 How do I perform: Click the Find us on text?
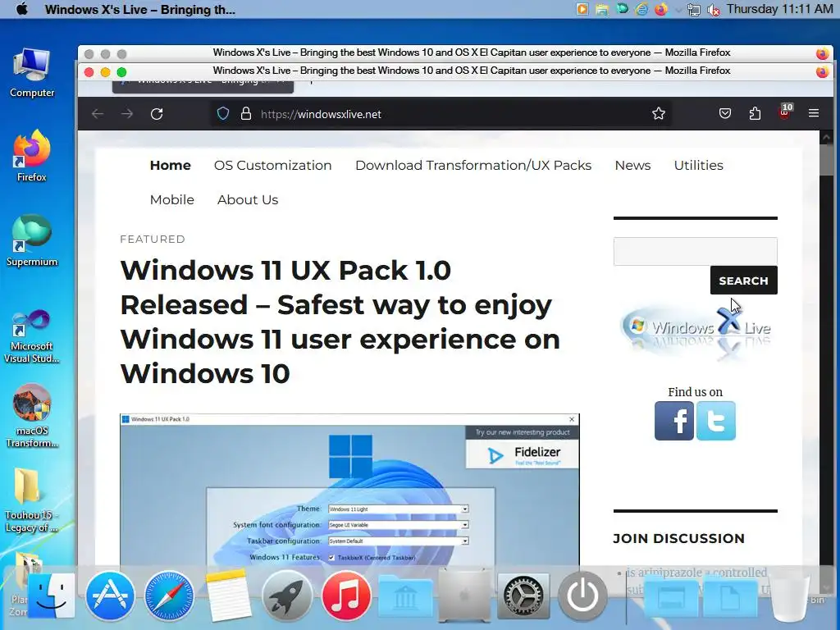pyautogui.click(x=696, y=392)
